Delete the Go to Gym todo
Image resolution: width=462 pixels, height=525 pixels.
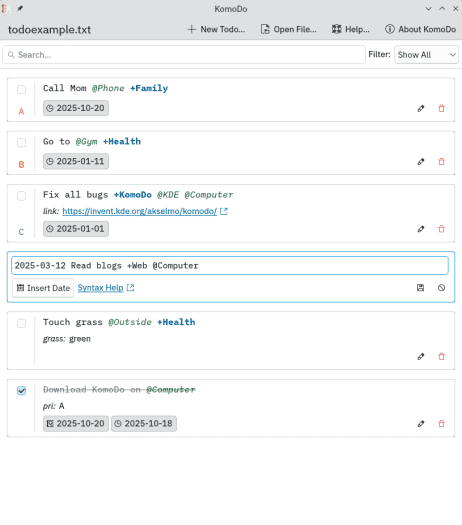[442, 162]
